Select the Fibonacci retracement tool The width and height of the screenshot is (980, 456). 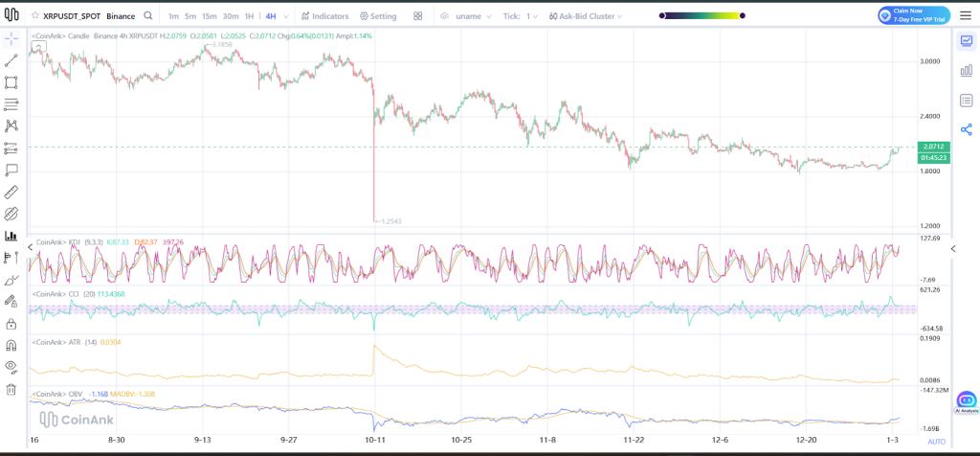[11, 148]
